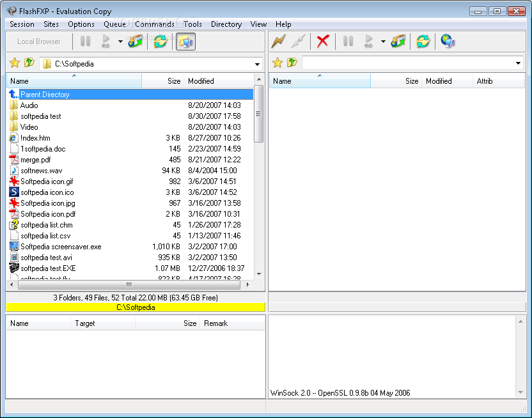Open the Sites menu
532x418 pixels.
(51, 24)
